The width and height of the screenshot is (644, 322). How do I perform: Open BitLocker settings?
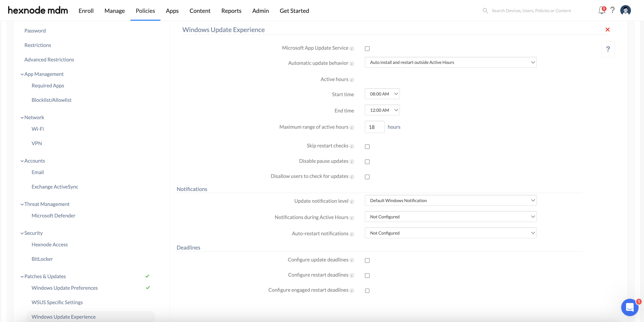coord(42,259)
